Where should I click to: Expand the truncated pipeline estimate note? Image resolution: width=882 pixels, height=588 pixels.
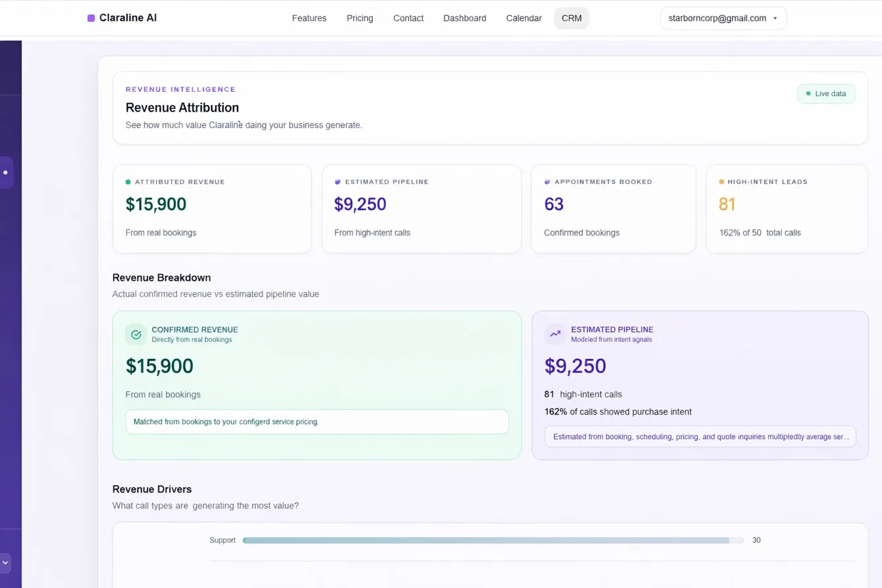tap(700, 436)
